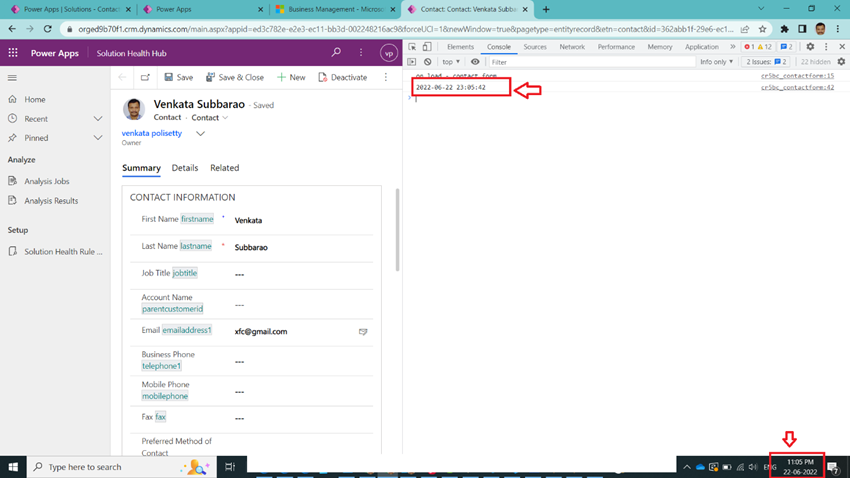Image resolution: width=850 pixels, height=478 pixels.
Task: Save the contact record
Action: pos(179,77)
